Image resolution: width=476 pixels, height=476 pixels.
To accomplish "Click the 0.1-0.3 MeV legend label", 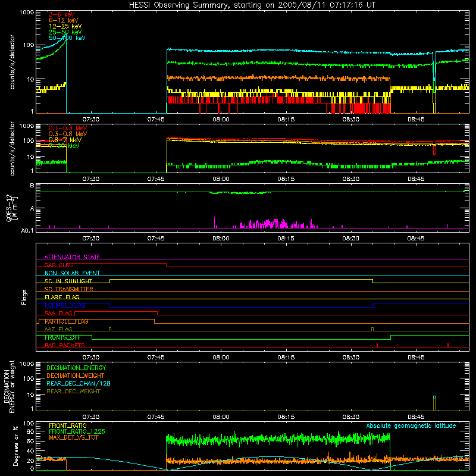I will (68, 128).
